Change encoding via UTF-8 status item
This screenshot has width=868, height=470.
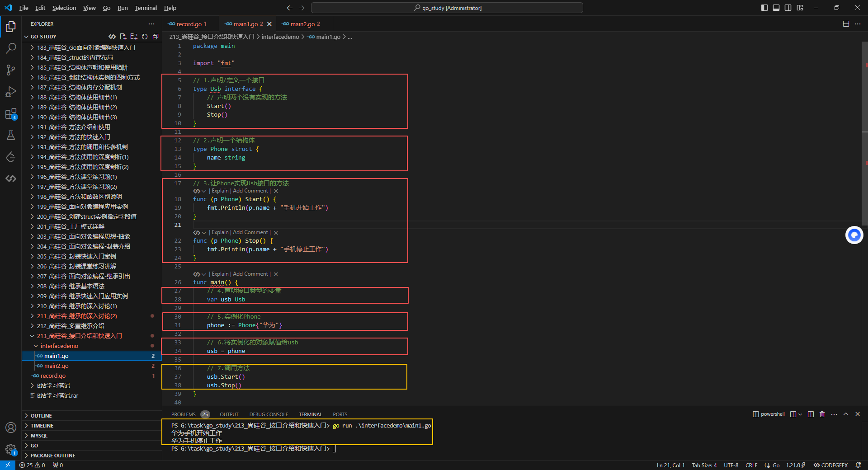pos(731,465)
